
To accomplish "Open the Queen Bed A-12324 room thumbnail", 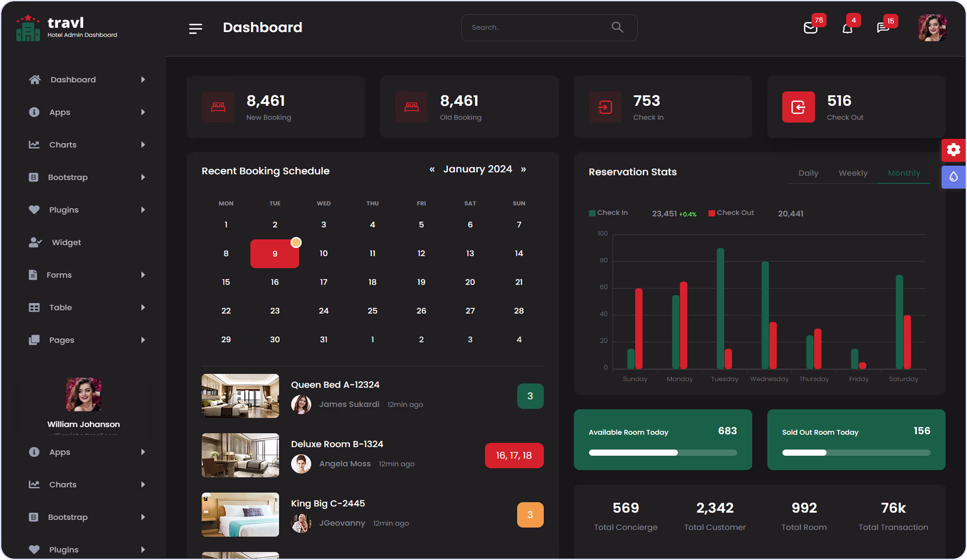I will [240, 396].
